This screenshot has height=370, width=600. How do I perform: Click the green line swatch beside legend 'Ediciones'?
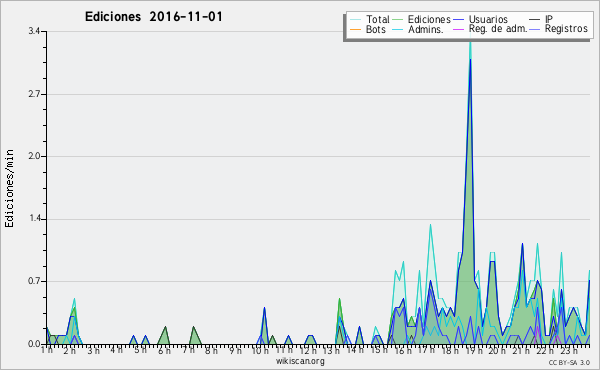(398, 20)
